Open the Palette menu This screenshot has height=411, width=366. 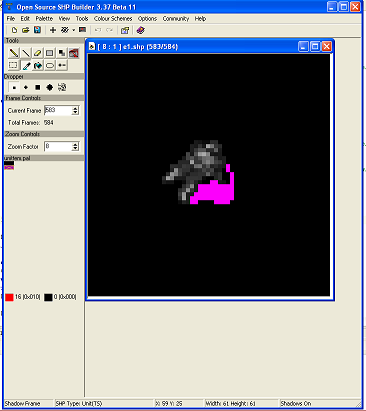[44, 19]
